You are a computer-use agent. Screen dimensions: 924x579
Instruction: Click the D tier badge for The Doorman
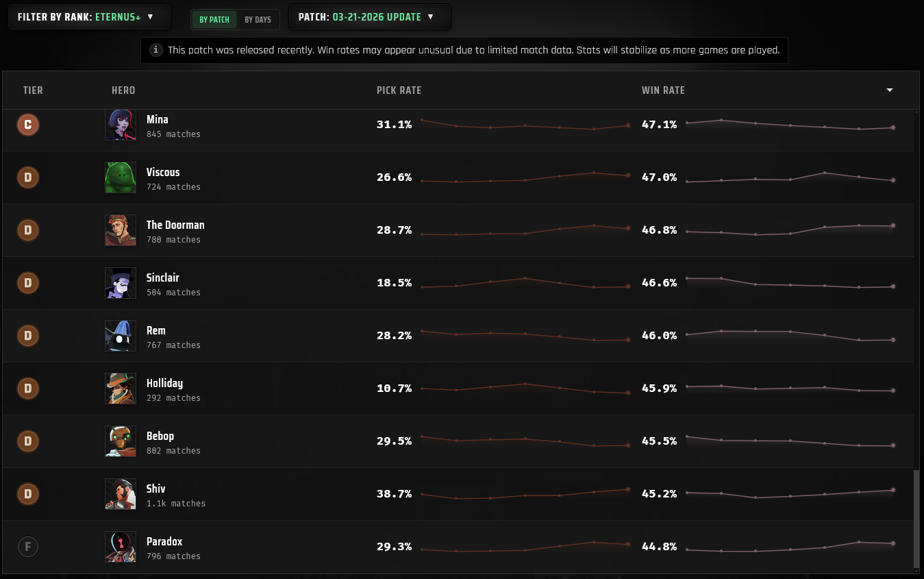point(28,230)
